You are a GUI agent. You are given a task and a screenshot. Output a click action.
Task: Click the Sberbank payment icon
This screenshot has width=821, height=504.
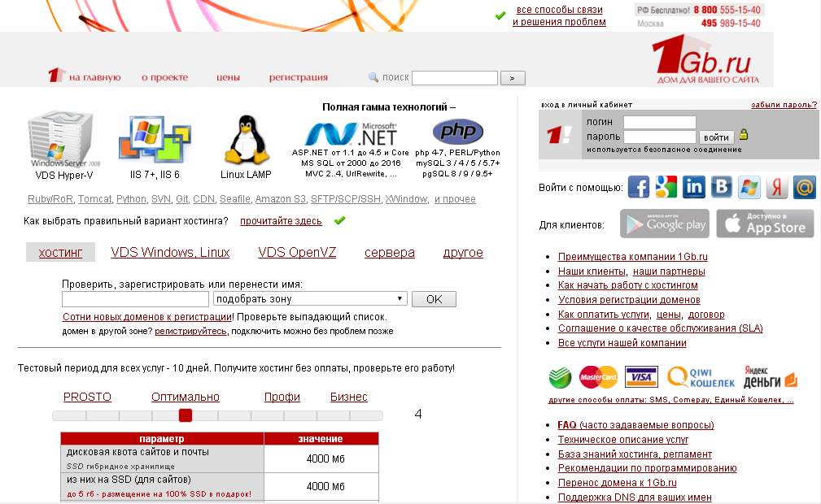pyautogui.click(x=561, y=377)
